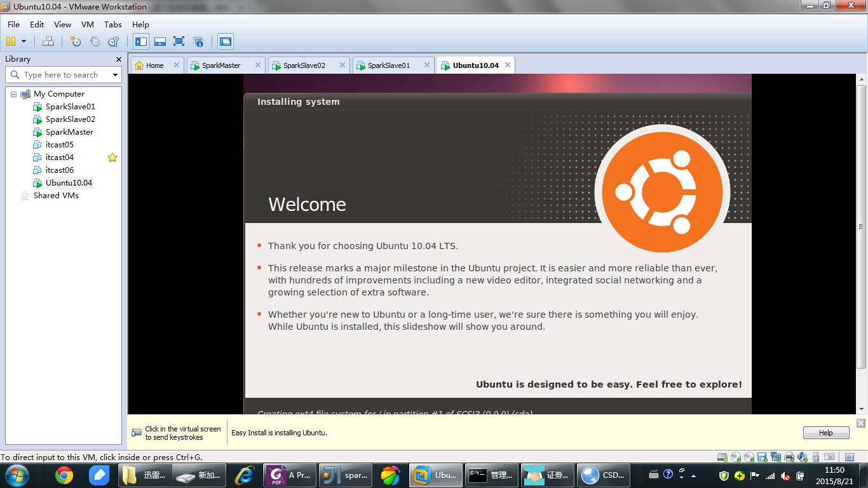Click the printer status bar icon
868x488 pixels.
point(789,457)
